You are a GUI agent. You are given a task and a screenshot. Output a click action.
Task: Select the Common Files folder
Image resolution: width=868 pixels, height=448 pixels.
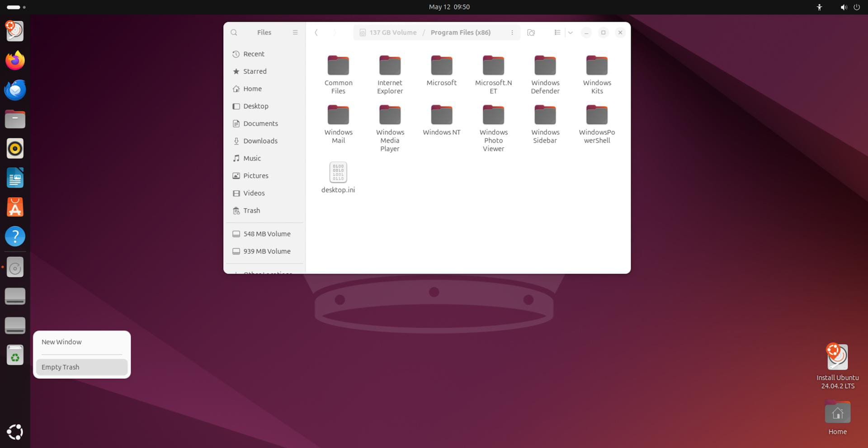coord(338,75)
